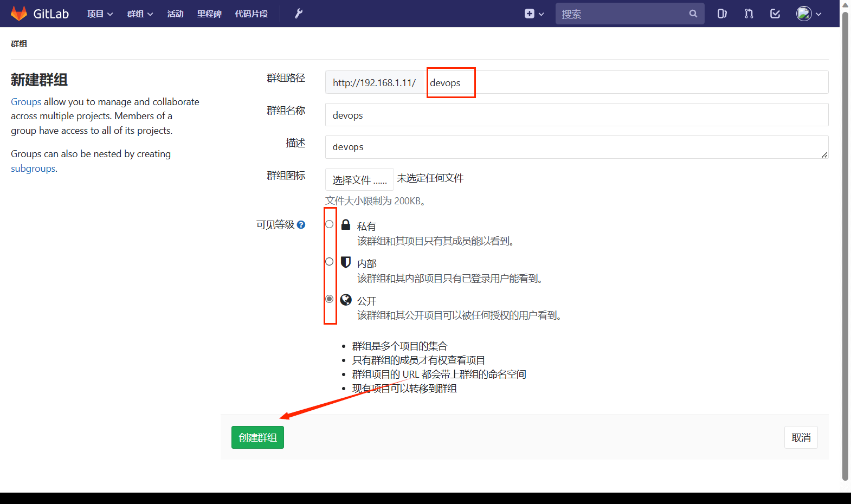Click bullet 现有项目可以转移到群组
851x504 pixels.
tap(404, 388)
